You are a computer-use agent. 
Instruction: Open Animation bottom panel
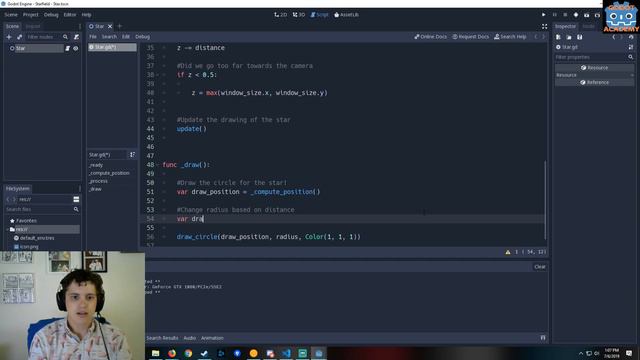[x=212, y=338]
